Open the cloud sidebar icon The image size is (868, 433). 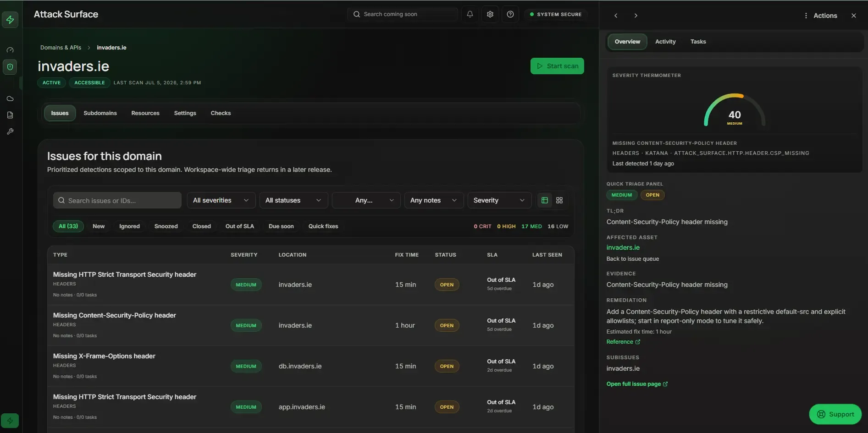click(10, 99)
